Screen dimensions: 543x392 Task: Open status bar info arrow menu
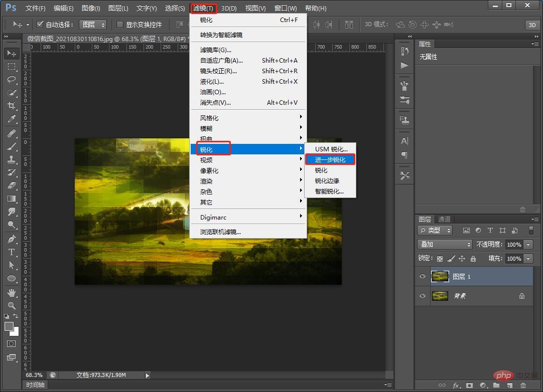[148, 375]
